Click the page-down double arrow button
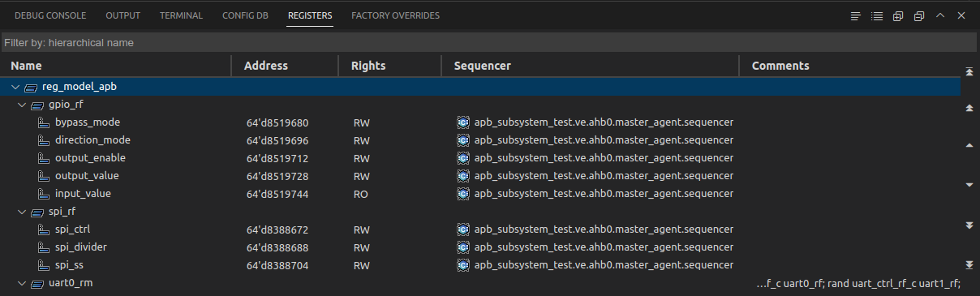This screenshot has height=296, width=980. 969,225
